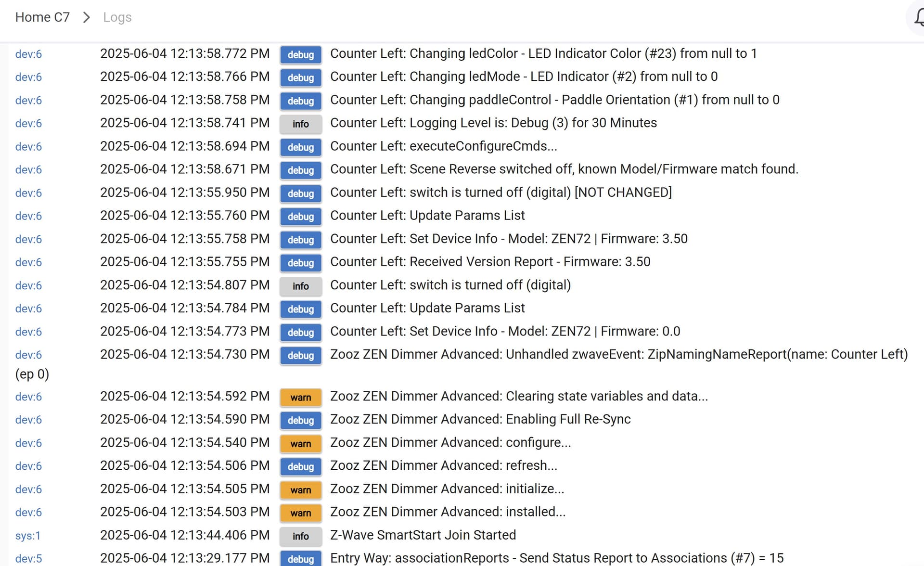Screen dimensions: 924x566
Task: Click warn badge on installed... row
Action: 301,513
